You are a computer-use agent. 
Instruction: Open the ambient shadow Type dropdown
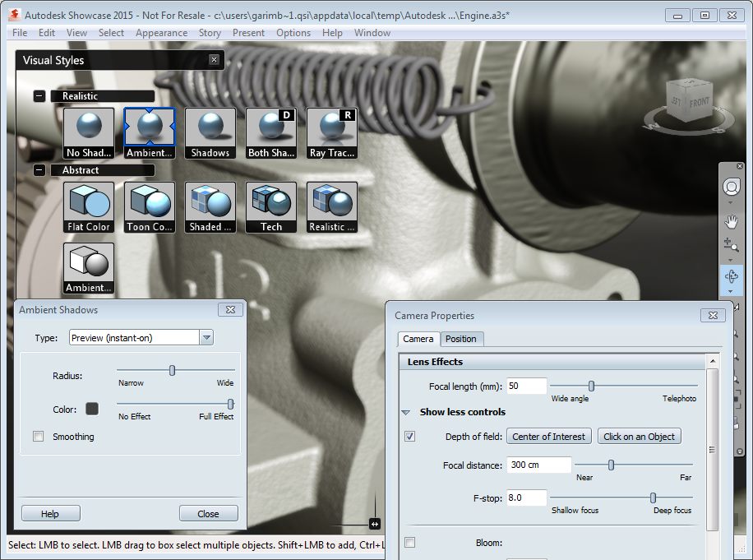pos(206,337)
